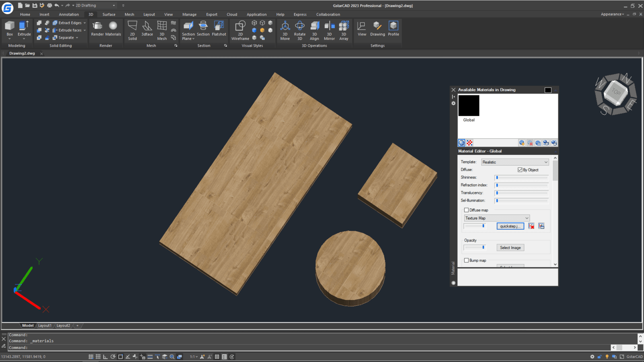Toggle the By Object checkbox for Diffuse
Screen dimensions: 644x362
click(520, 169)
